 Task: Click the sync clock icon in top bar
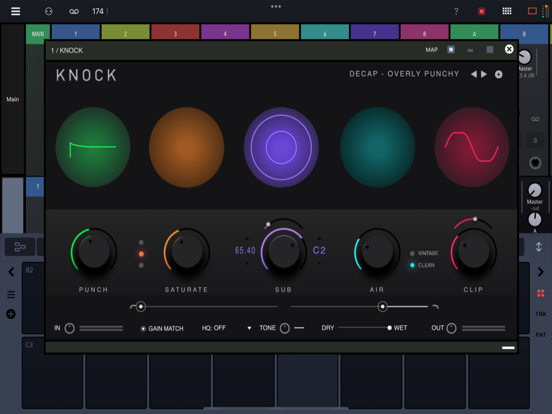[x=49, y=11]
